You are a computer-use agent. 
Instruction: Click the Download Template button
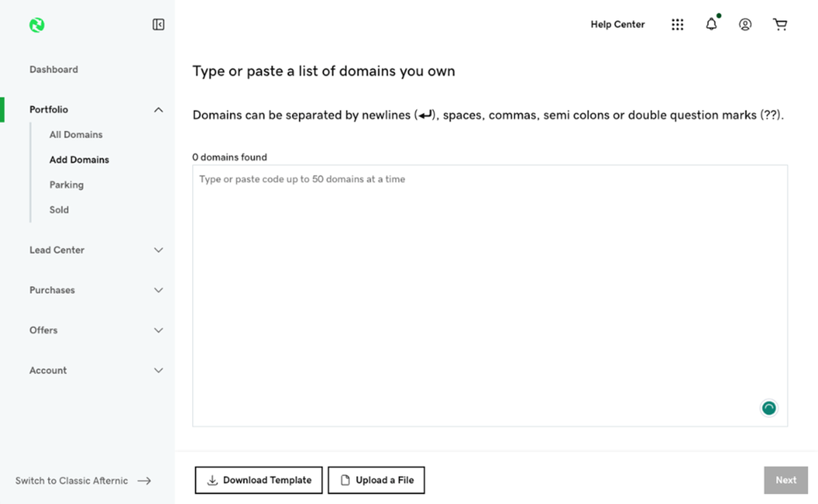click(x=259, y=480)
